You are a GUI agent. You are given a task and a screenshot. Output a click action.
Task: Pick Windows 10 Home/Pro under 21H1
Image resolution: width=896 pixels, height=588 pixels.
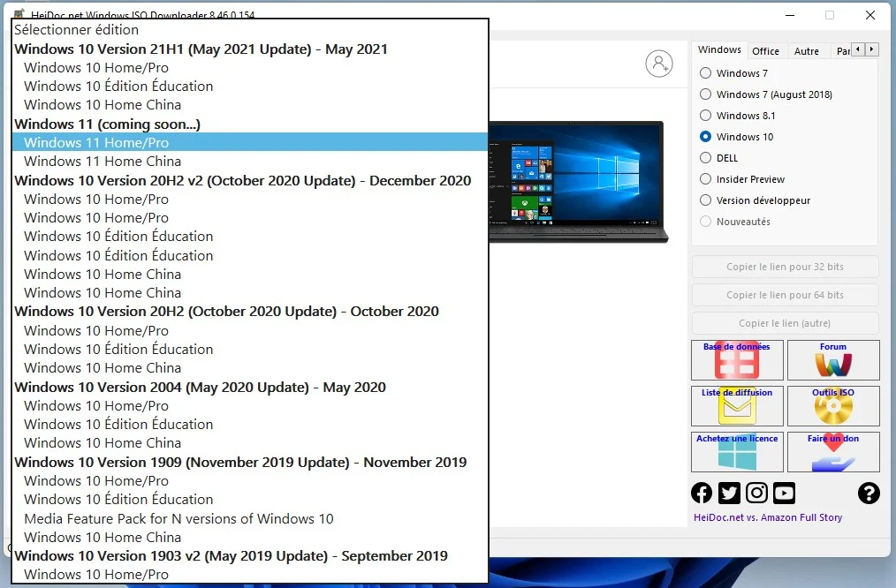[250, 67]
